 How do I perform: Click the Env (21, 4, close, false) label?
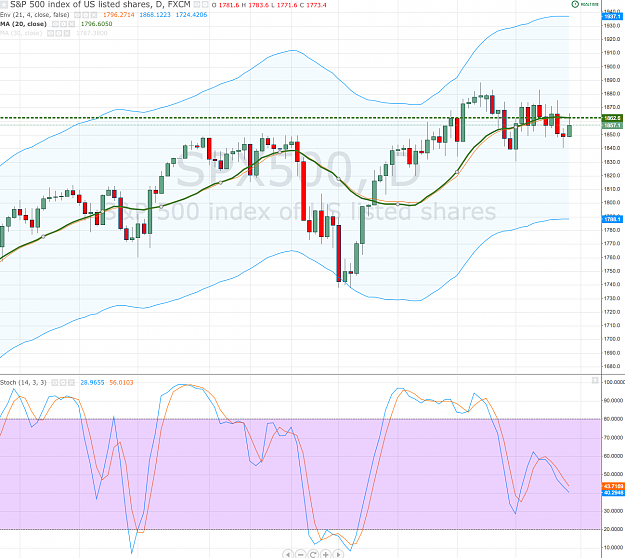[35, 15]
